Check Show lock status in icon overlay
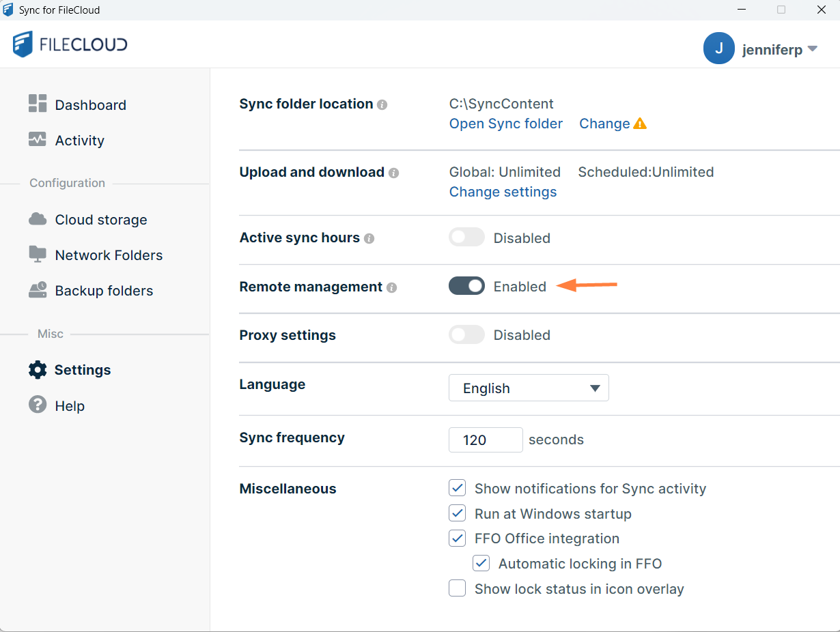This screenshot has height=632, width=840. pos(458,588)
